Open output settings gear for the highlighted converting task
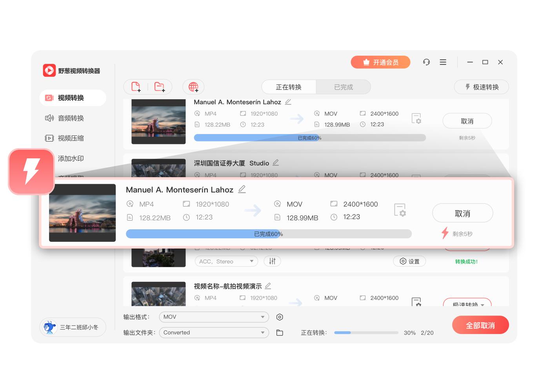 [x=400, y=210]
